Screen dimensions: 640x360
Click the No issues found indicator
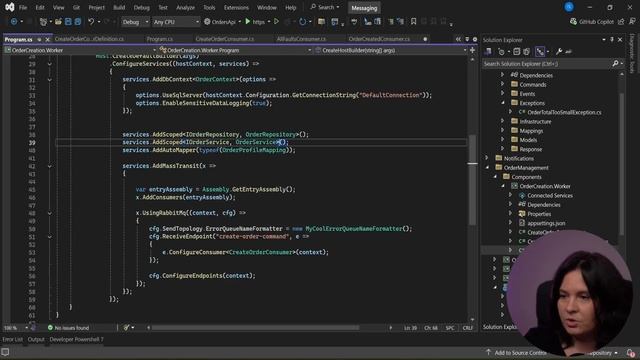pyautogui.click(x=68, y=327)
